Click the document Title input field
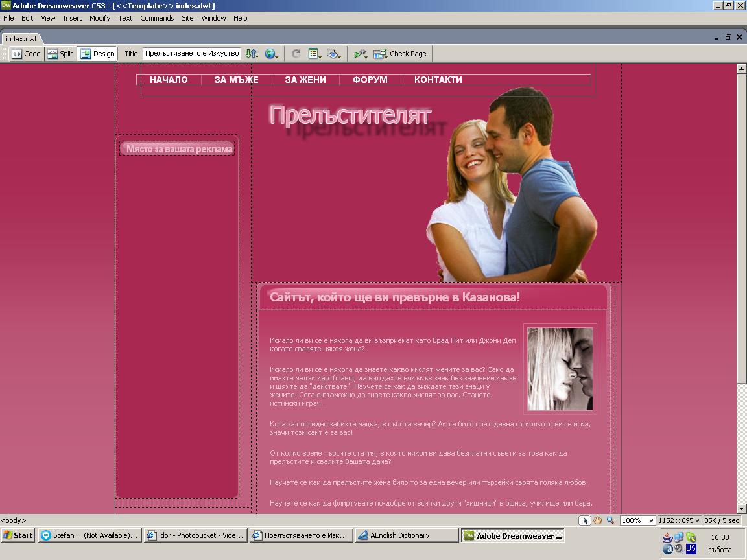Viewport: 747px width, 560px height. coord(192,54)
